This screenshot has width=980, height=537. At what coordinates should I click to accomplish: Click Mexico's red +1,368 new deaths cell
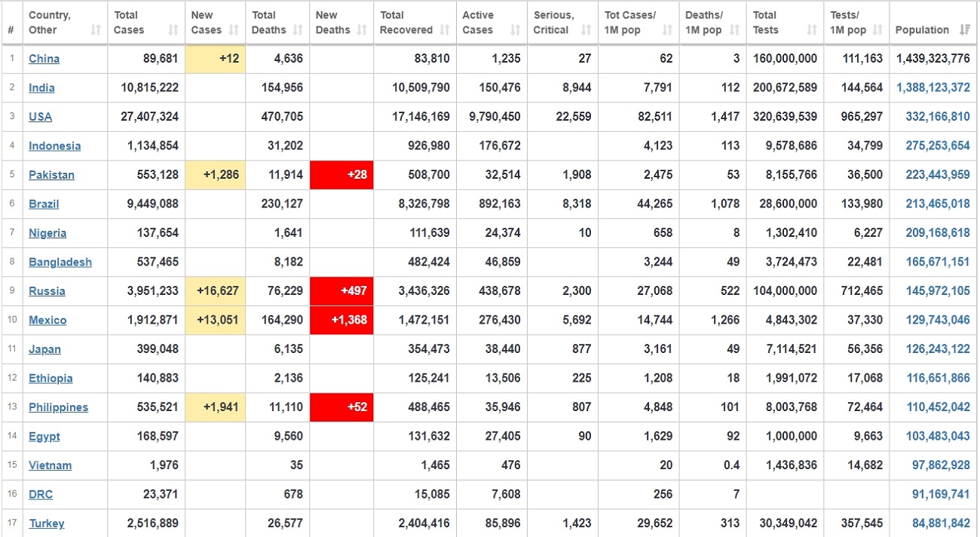(x=341, y=321)
